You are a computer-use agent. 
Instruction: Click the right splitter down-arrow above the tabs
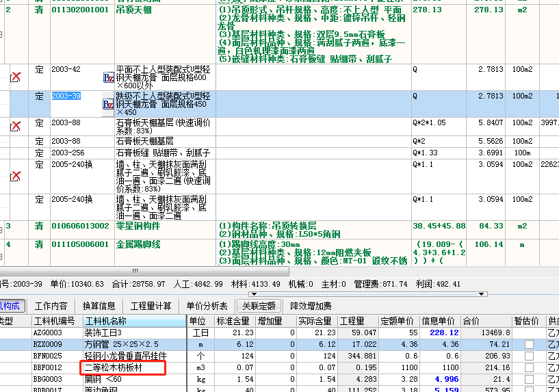[481, 294]
